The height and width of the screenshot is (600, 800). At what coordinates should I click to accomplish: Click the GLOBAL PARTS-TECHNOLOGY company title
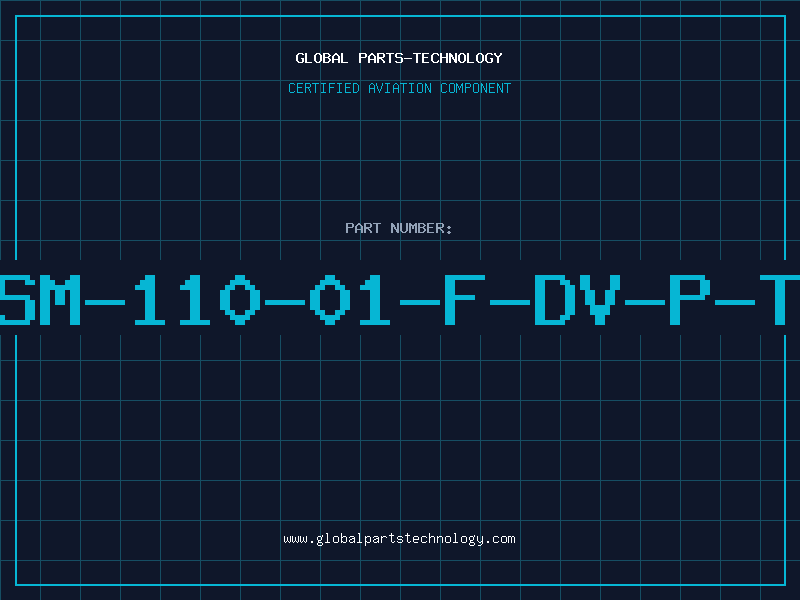(399, 58)
